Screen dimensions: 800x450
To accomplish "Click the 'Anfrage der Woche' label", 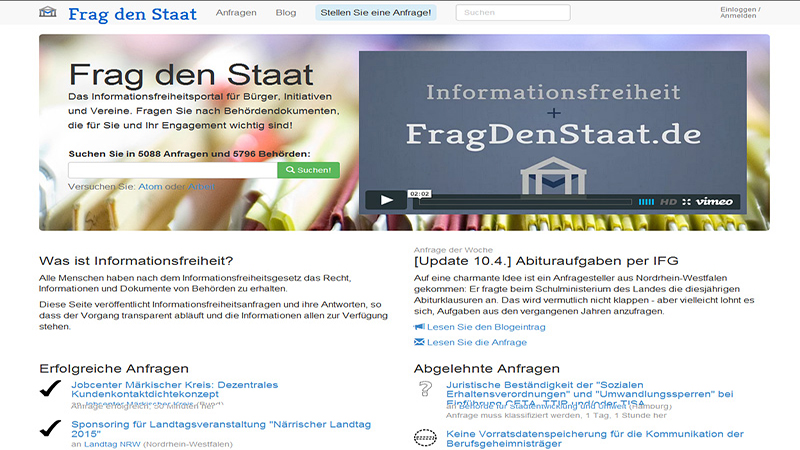I will [x=453, y=250].
